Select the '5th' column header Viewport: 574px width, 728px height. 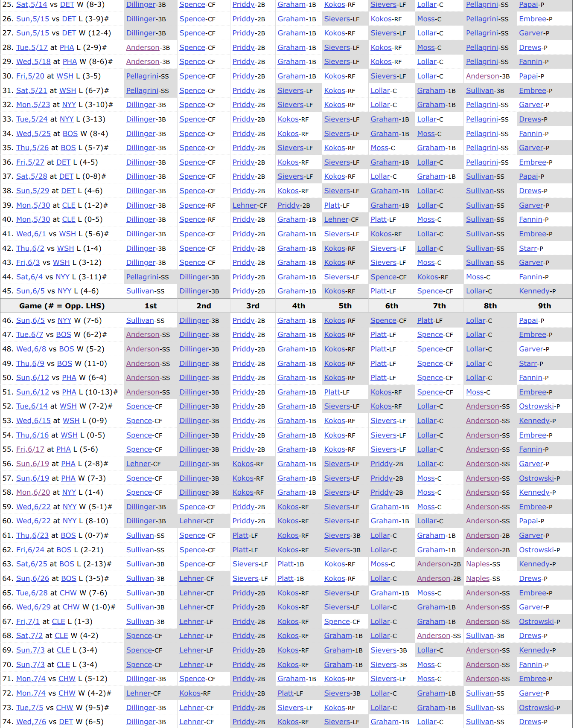pos(345,306)
